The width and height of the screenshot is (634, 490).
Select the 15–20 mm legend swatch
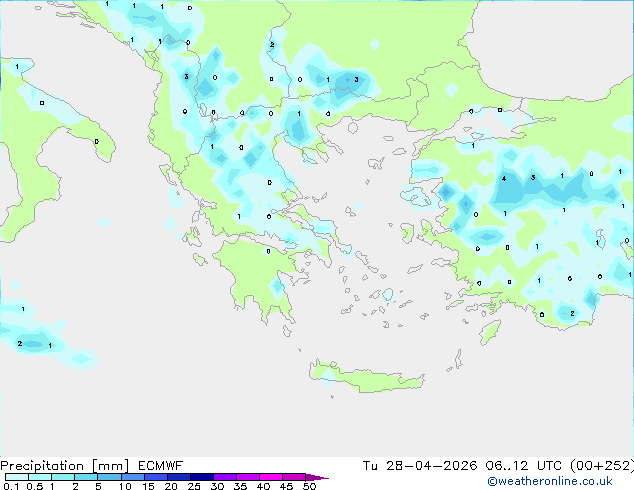pos(155,477)
